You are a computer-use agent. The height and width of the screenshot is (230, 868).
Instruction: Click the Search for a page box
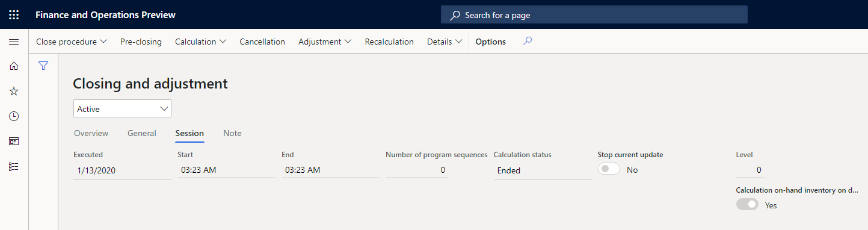(594, 14)
